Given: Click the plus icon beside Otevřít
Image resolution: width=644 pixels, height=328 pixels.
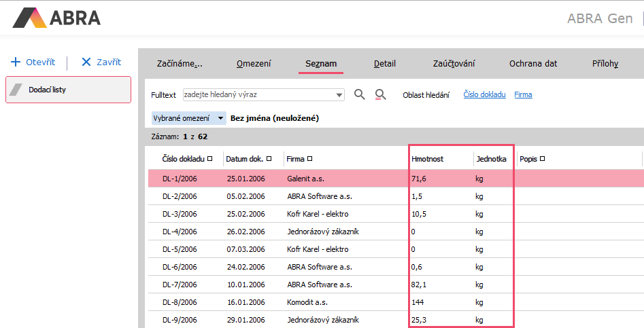Looking at the screenshot, I should pyautogui.click(x=16, y=62).
